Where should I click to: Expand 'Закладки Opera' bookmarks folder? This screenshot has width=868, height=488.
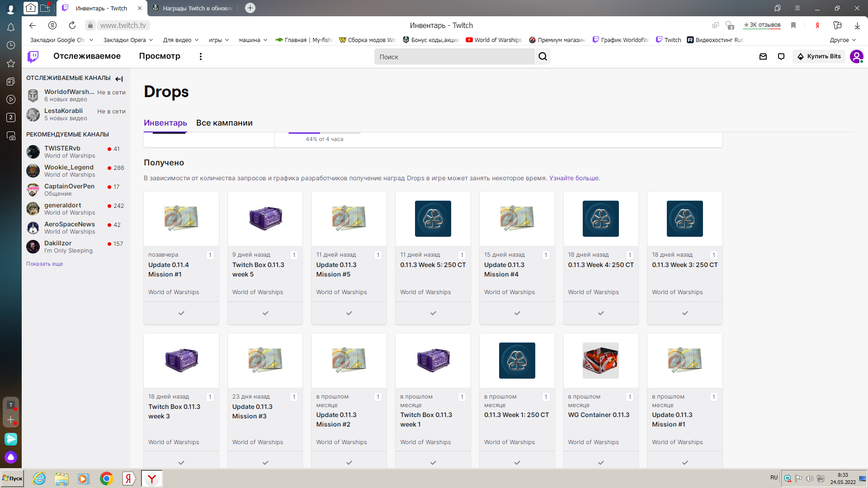click(128, 40)
